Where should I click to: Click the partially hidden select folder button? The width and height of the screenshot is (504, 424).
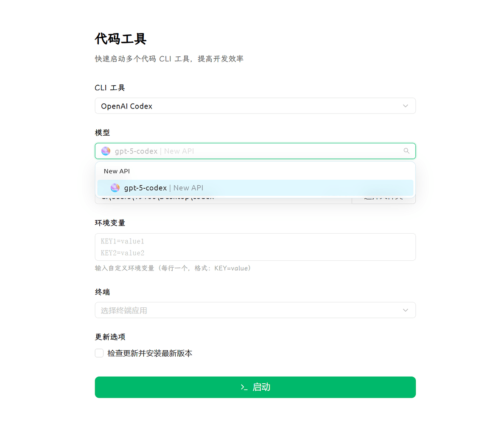coord(384,200)
